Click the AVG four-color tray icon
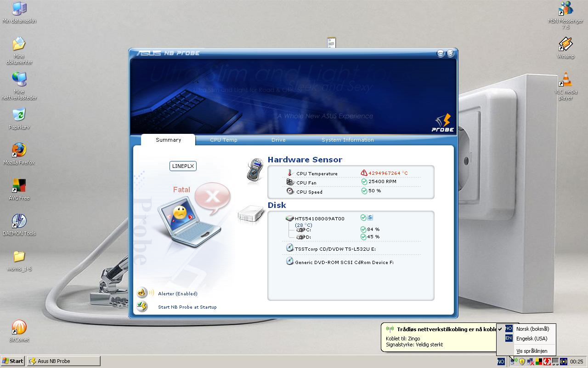 click(539, 362)
